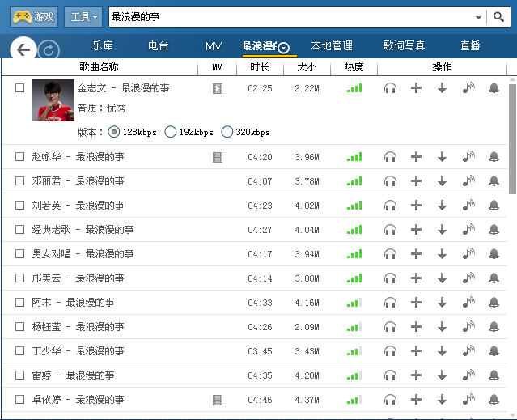Click the refresh circular arrow button
The height and width of the screenshot is (420, 517).
[x=49, y=51]
